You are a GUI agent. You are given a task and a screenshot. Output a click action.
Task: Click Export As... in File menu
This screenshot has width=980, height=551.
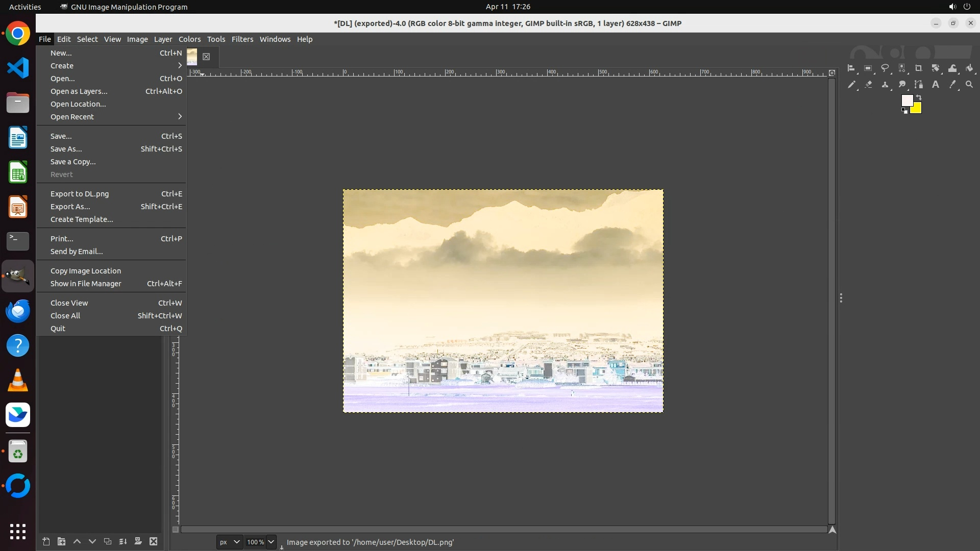pos(70,207)
